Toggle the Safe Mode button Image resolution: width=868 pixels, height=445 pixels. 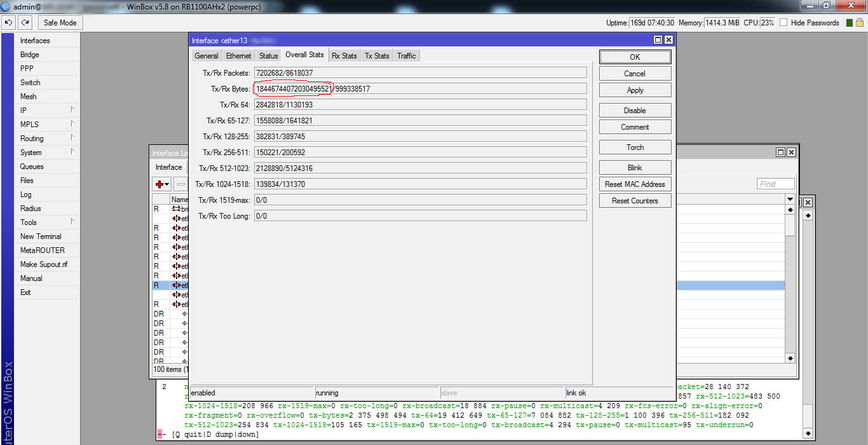[x=60, y=23]
